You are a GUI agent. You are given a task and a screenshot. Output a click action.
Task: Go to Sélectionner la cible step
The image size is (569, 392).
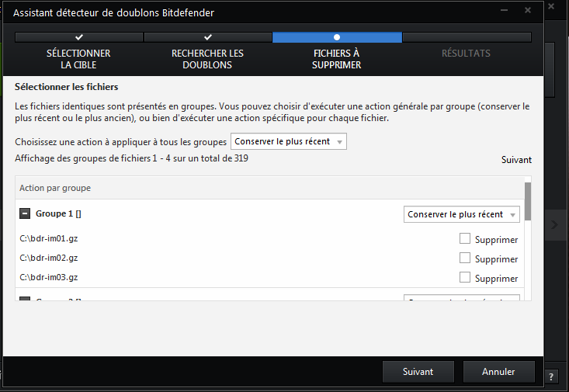[x=78, y=59]
